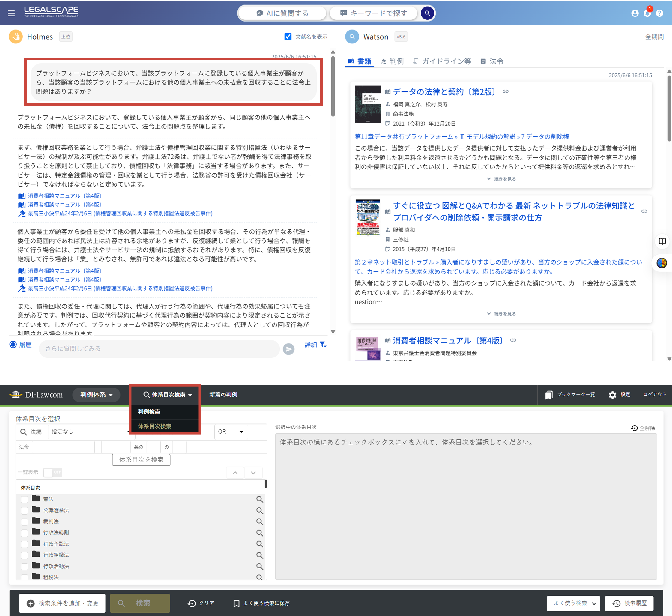Click the magnifier icon next to 憲法
672x616 pixels.
pyautogui.click(x=260, y=499)
